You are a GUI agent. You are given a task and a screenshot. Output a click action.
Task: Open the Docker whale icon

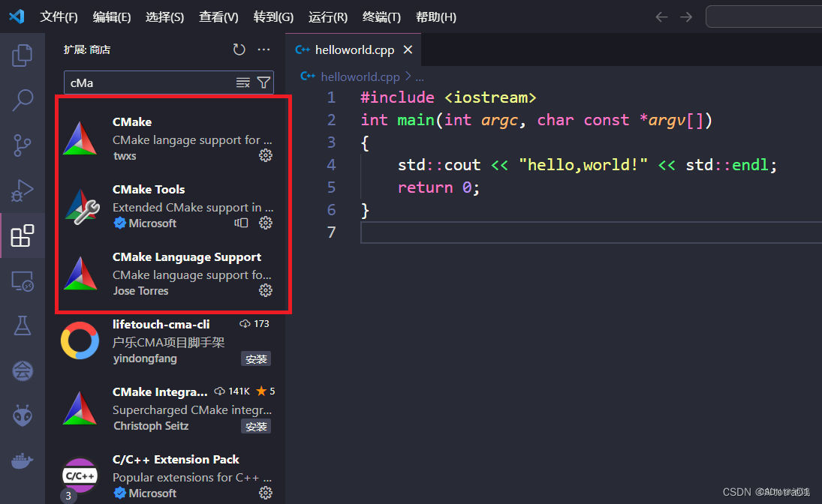pyautogui.click(x=23, y=460)
